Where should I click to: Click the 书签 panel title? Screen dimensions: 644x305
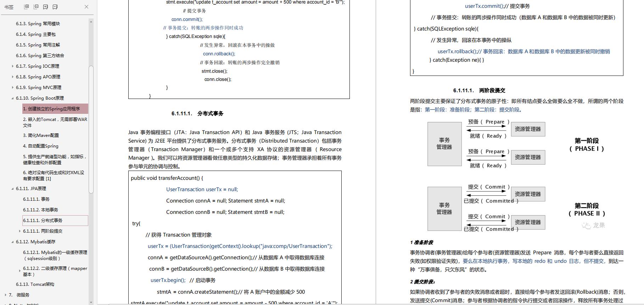pos(9,7)
